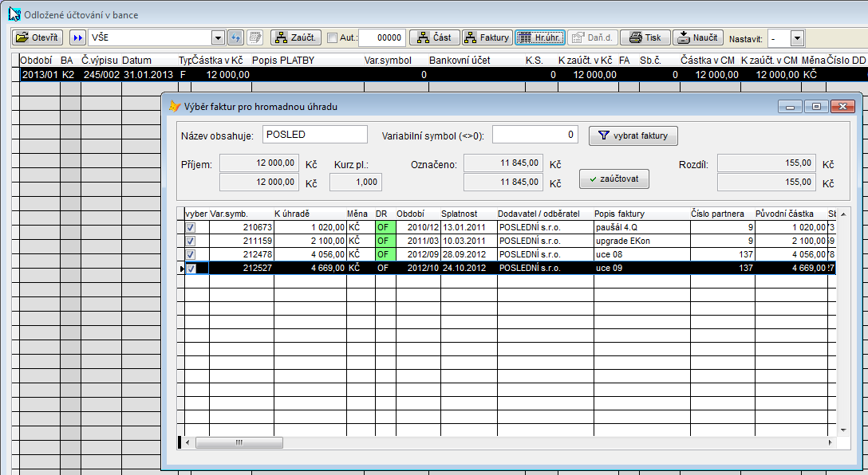Click the vybrat faktury filter button
Viewport: 868px width, 475px height.
(x=633, y=135)
